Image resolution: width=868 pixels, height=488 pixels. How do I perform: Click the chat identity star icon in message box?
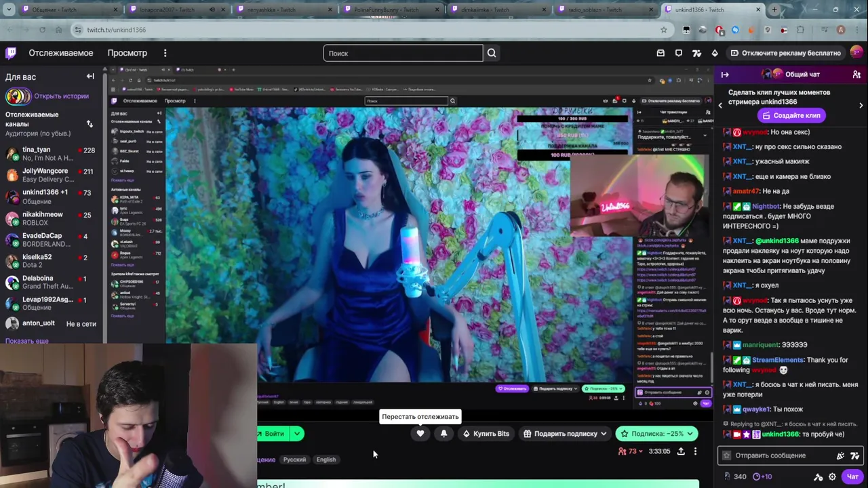[x=727, y=455]
